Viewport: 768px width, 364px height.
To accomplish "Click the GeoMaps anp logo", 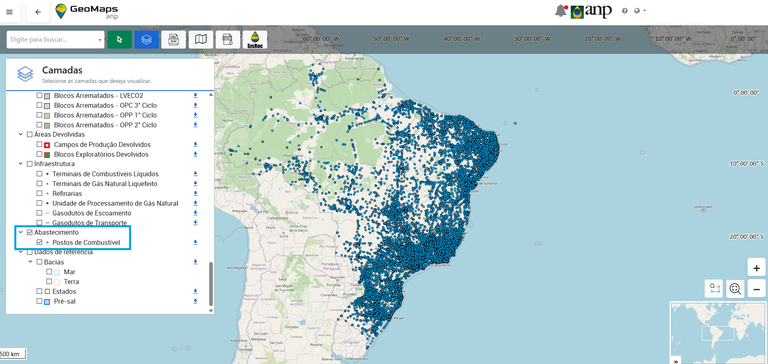I will coord(86,11).
